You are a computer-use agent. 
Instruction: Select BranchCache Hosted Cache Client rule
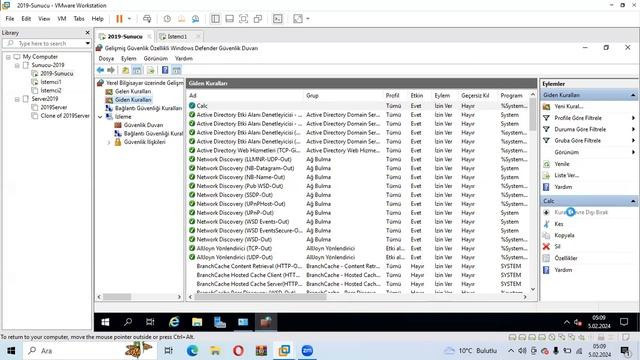point(358,275)
